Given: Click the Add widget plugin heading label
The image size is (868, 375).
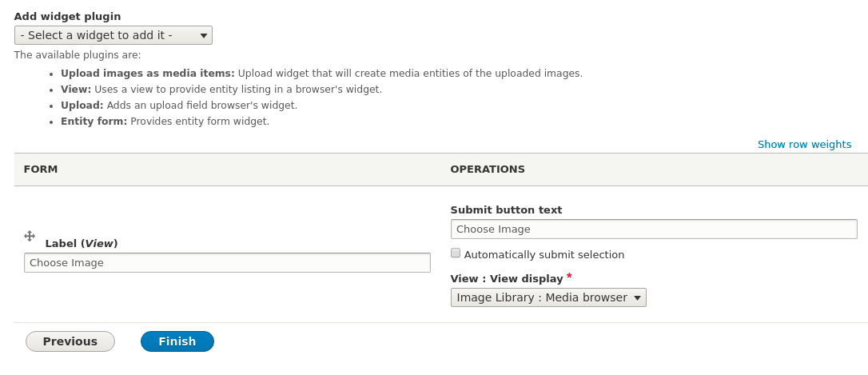Looking at the screenshot, I should pos(67,17).
